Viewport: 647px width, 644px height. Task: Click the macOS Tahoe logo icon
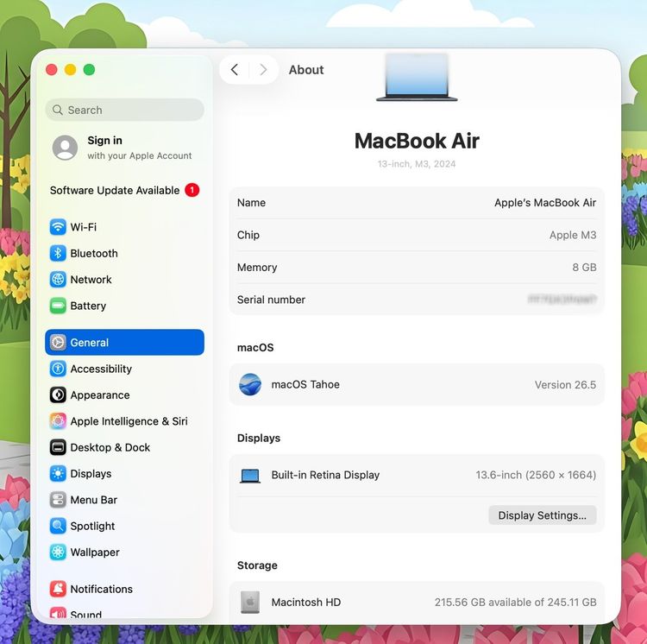[x=250, y=384]
